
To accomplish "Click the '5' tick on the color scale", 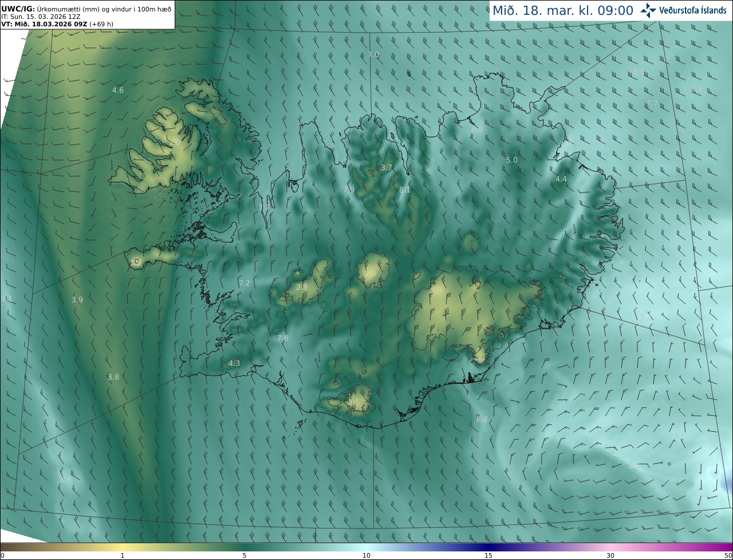I will pyautogui.click(x=245, y=555).
